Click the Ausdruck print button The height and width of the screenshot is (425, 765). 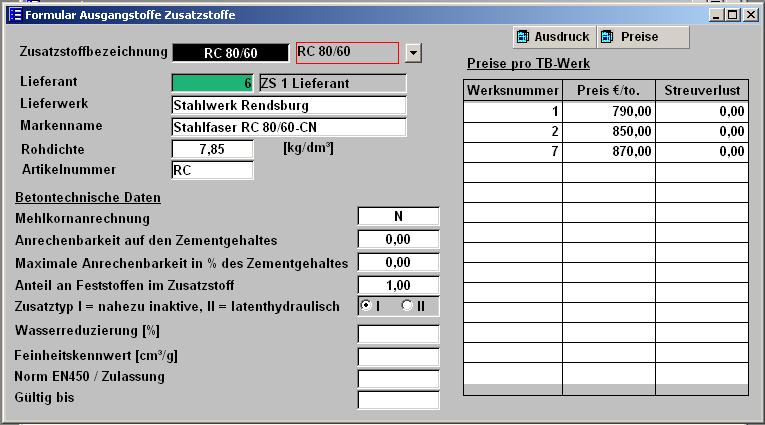click(x=553, y=37)
